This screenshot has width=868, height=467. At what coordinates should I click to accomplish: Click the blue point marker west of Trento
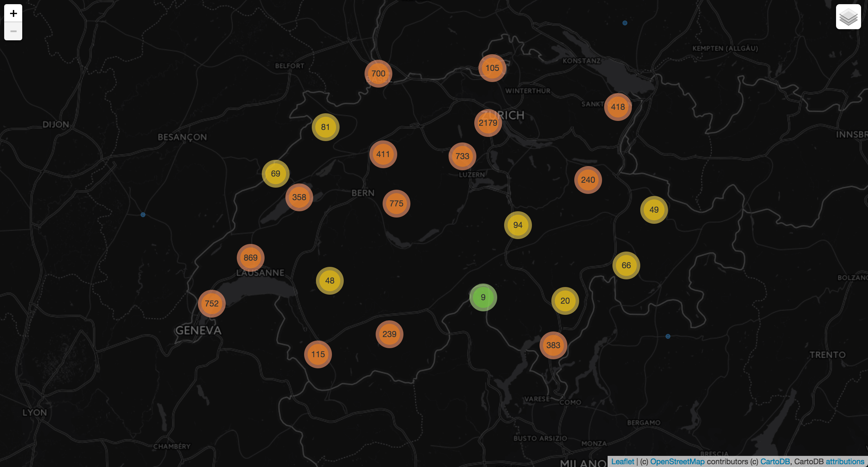coord(668,336)
